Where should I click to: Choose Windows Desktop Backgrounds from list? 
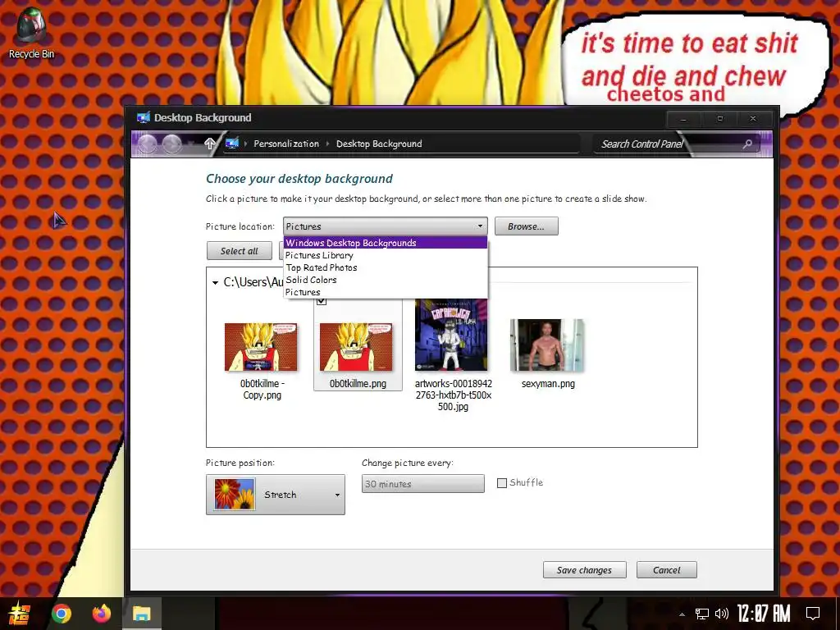pos(386,243)
